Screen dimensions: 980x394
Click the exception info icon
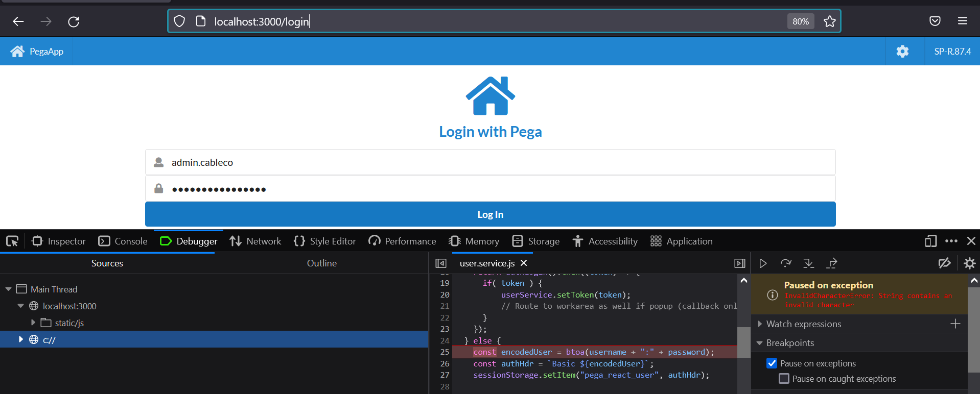[773, 295]
